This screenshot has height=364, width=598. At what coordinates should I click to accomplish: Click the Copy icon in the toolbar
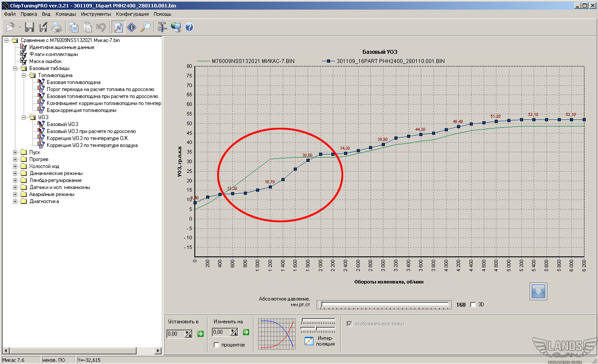coord(74,28)
